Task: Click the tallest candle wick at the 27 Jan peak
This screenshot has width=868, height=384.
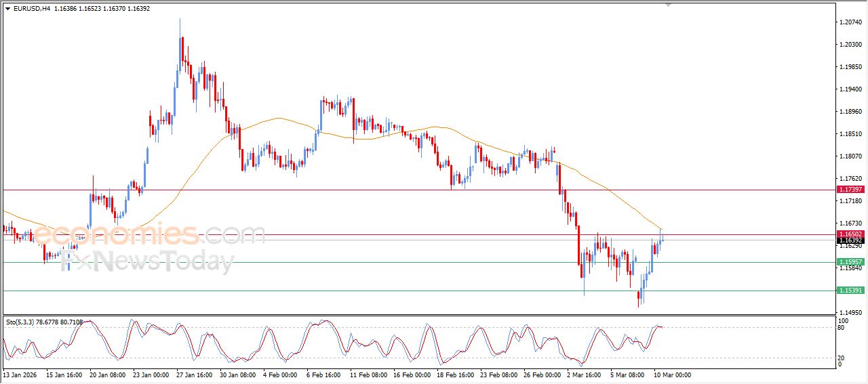Action: click(180, 26)
